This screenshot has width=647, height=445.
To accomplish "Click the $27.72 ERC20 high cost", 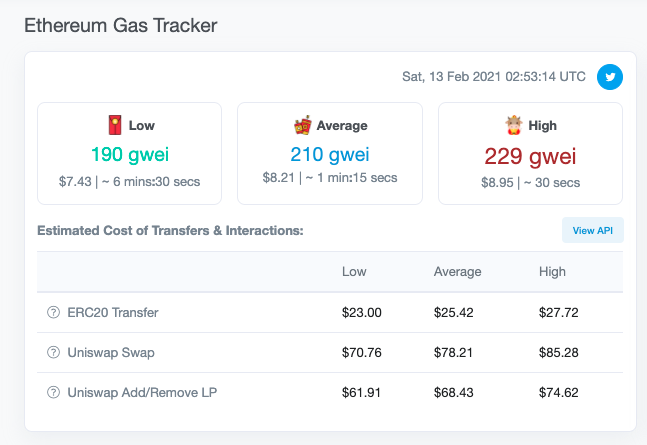I will [x=559, y=312].
